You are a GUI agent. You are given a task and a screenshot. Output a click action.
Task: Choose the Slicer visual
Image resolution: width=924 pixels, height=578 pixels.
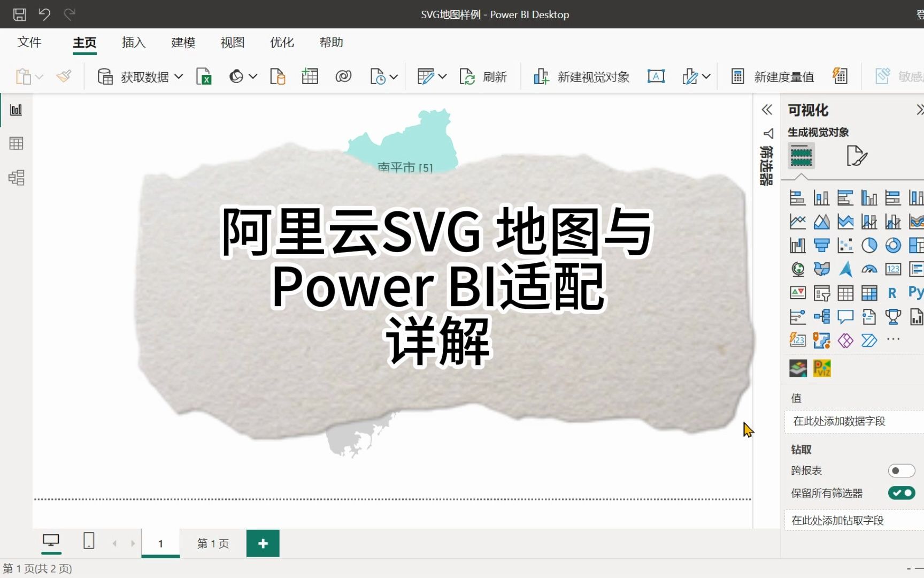tap(821, 293)
